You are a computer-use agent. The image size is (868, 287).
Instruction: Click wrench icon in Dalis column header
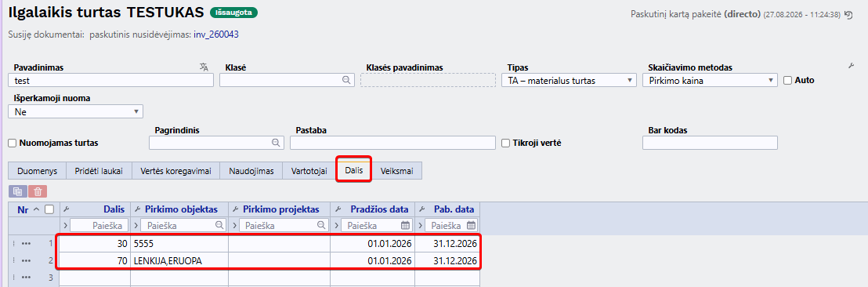(67, 209)
